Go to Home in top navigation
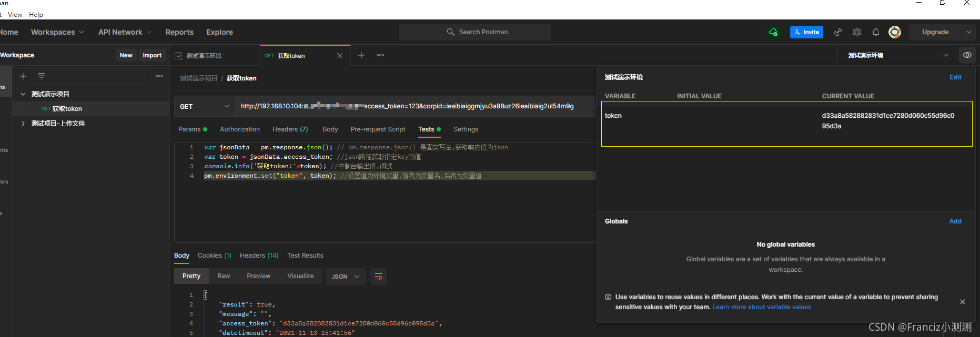 [x=9, y=32]
